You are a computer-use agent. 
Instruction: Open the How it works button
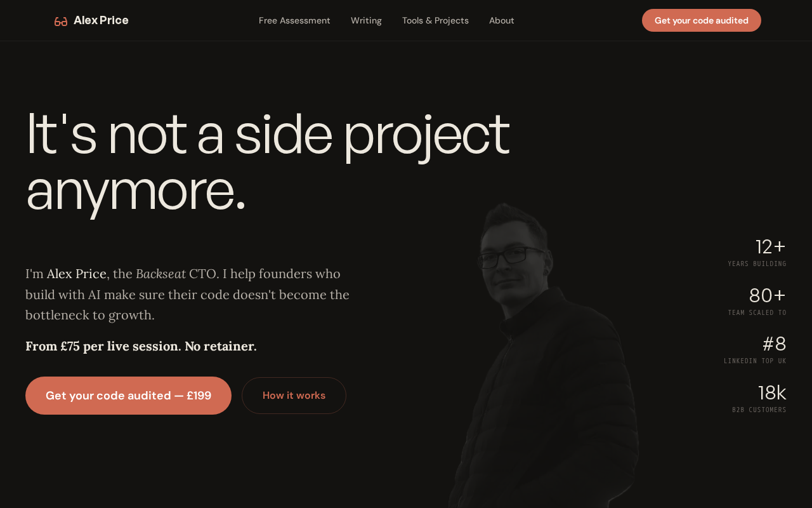[x=294, y=396]
